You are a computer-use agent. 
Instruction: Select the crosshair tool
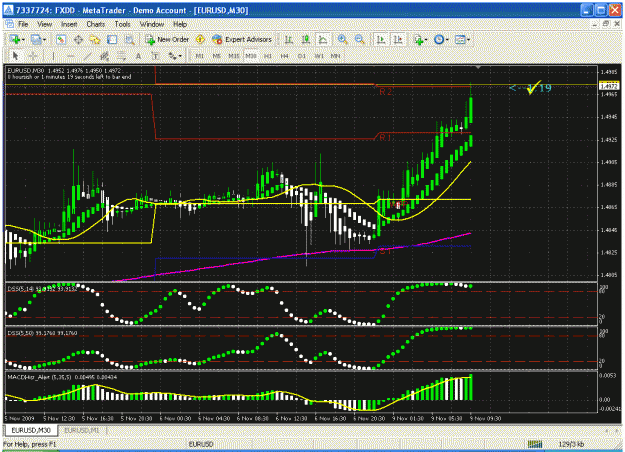coord(33,56)
